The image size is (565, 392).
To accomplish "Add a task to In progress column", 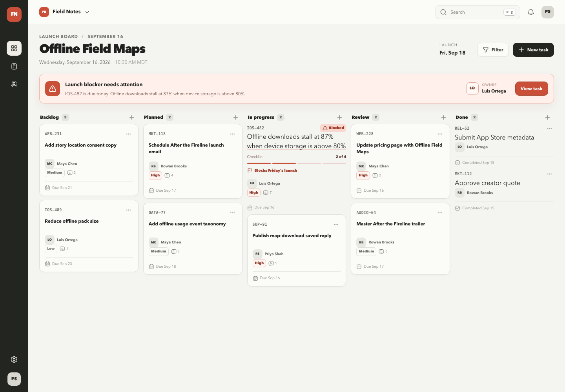I will (x=340, y=117).
